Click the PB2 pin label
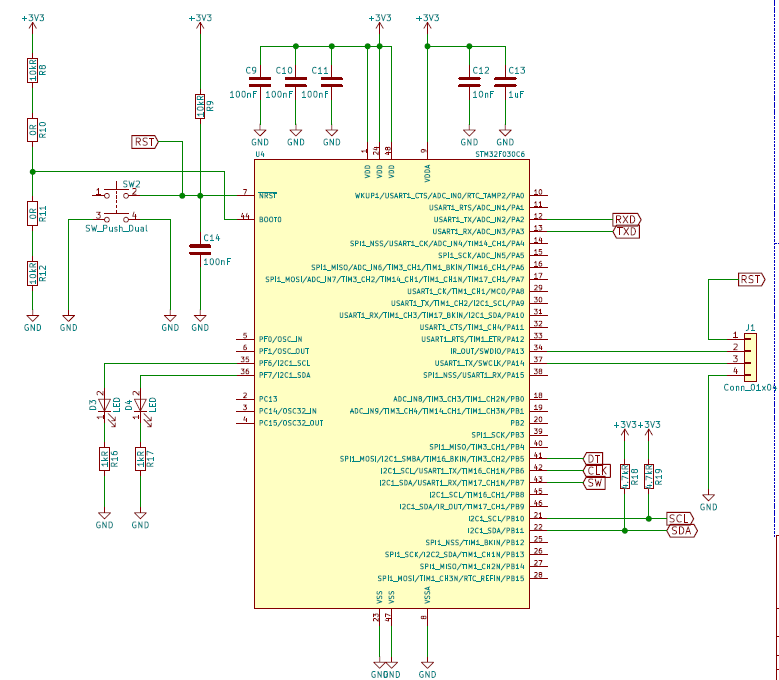The height and width of the screenshot is (680, 779). [517, 423]
